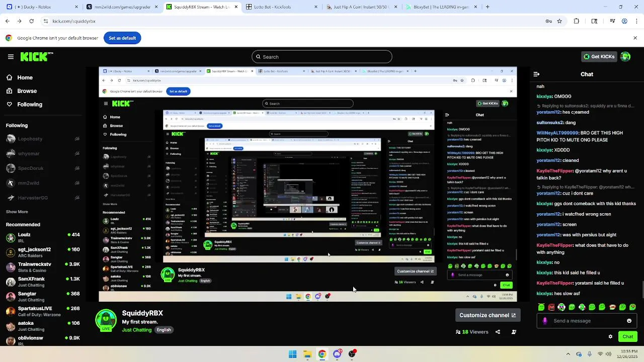Click the user icon right of share
Image resolution: width=644 pixels, height=362 pixels.
point(514,332)
